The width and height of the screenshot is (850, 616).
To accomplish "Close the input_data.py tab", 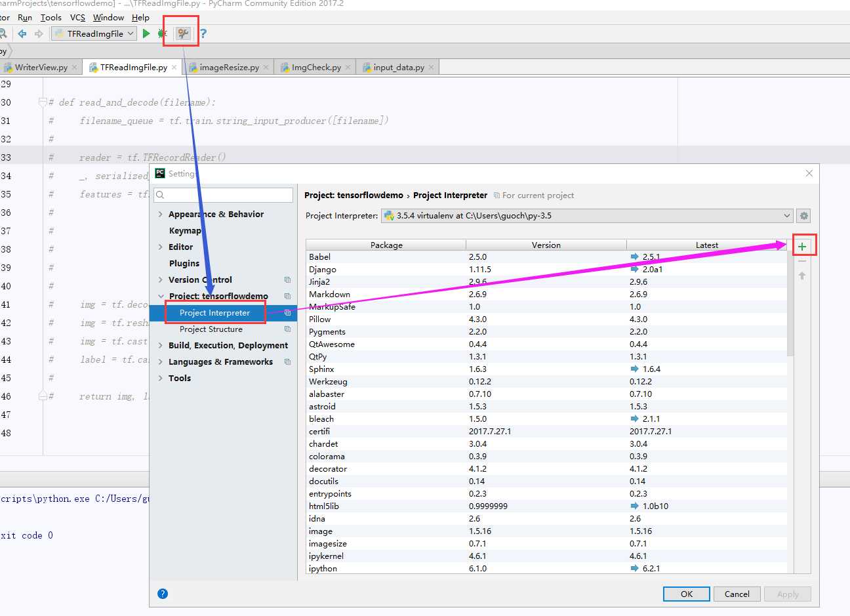I will pos(431,68).
